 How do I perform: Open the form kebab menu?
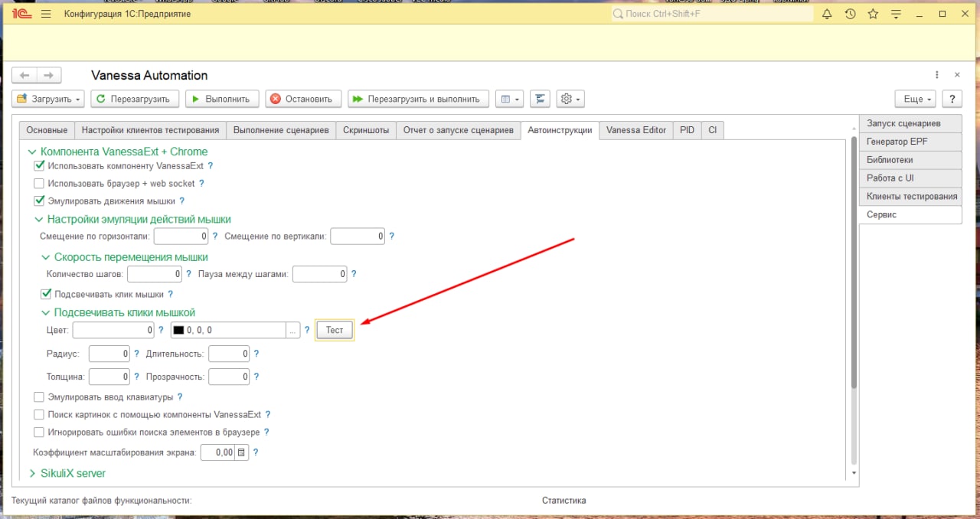(x=936, y=75)
